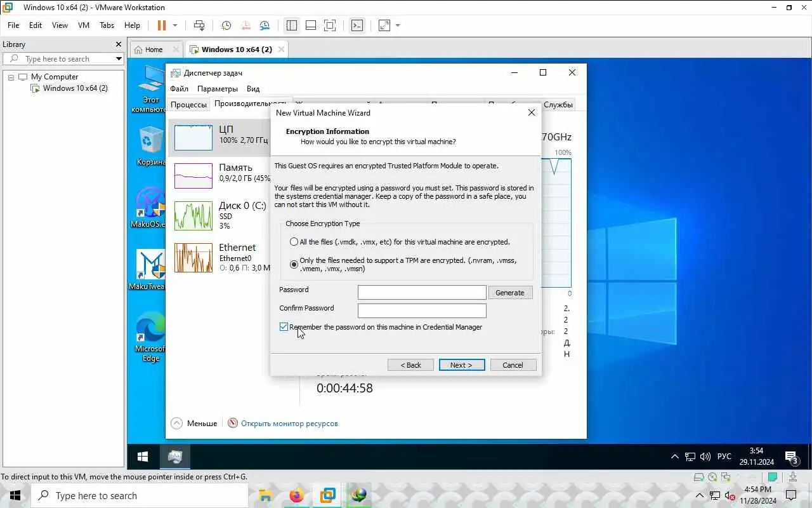Click the Send Ctrl+Alt+Del toolbar icon
This screenshot has height=508, width=812.
pos(199,25)
